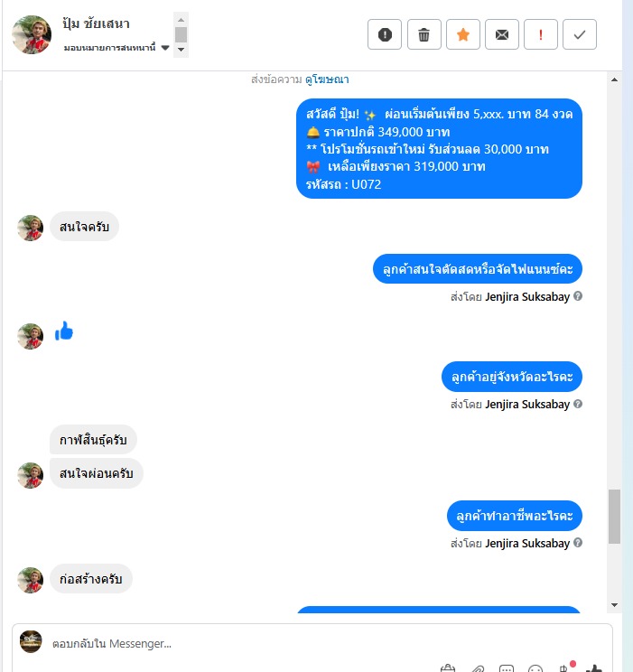Click the chat vertical scrollbar thumb
The height and width of the screenshot is (672, 633).
[614, 517]
